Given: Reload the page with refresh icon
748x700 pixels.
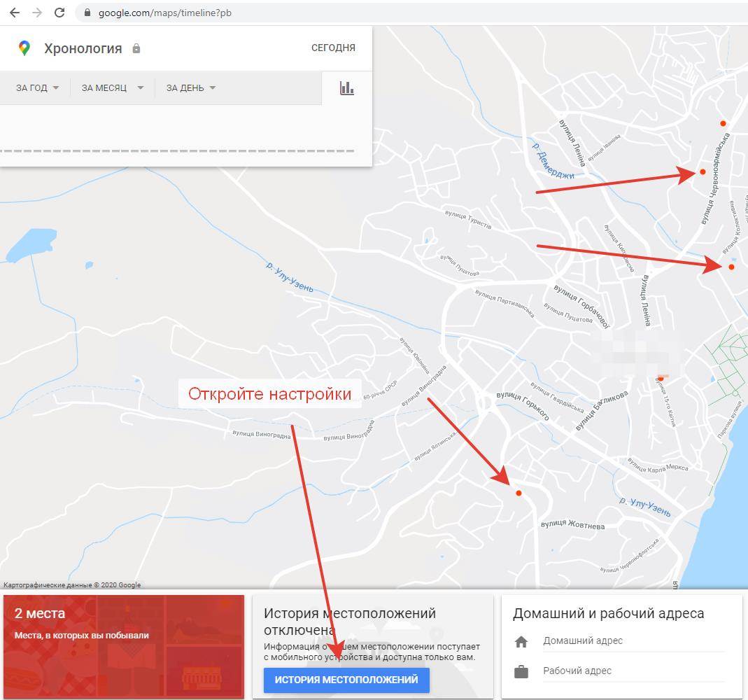Looking at the screenshot, I should point(59,13).
